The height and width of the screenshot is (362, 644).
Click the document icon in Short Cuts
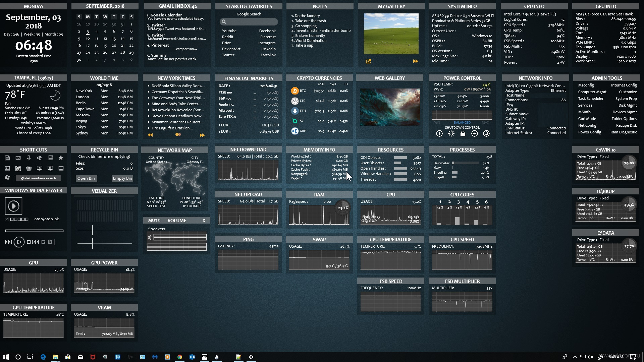point(7,158)
